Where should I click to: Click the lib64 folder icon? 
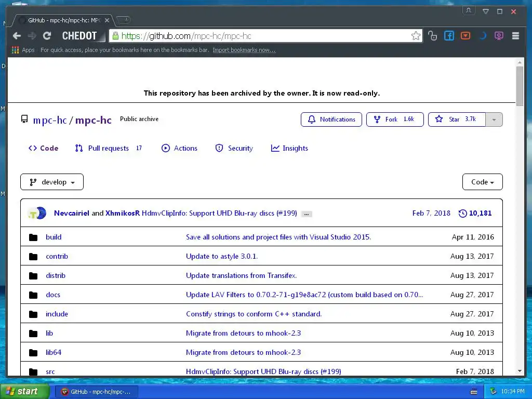(33, 353)
